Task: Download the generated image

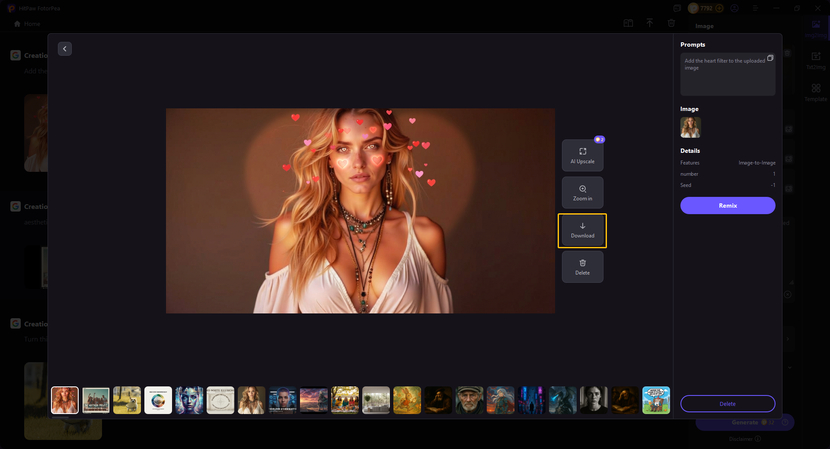Action: tap(582, 230)
